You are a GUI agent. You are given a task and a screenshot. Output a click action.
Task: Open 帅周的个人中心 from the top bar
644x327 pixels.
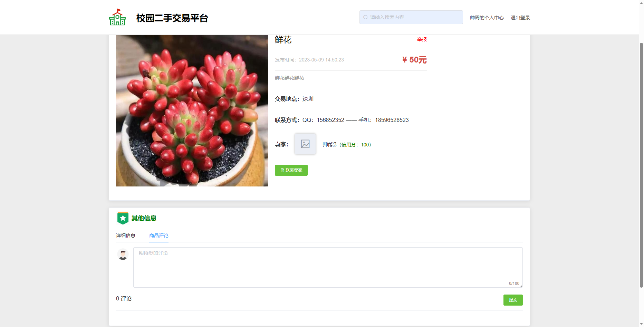pyautogui.click(x=487, y=17)
